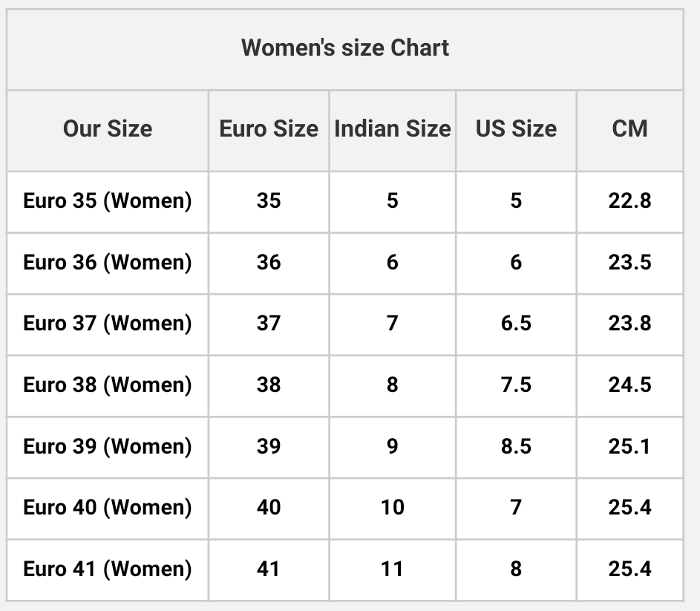This screenshot has width=700, height=611.
Task: Select the Euro 35 (Women) row label
Action: click(x=108, y=200)
